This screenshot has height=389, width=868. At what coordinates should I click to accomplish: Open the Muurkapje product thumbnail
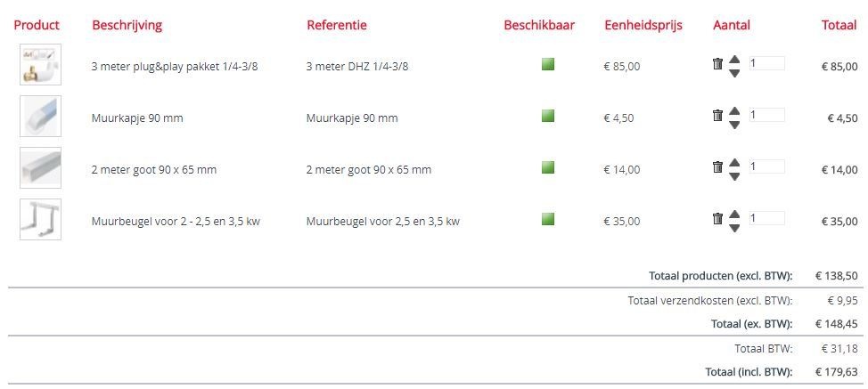[x=40, y=117]
